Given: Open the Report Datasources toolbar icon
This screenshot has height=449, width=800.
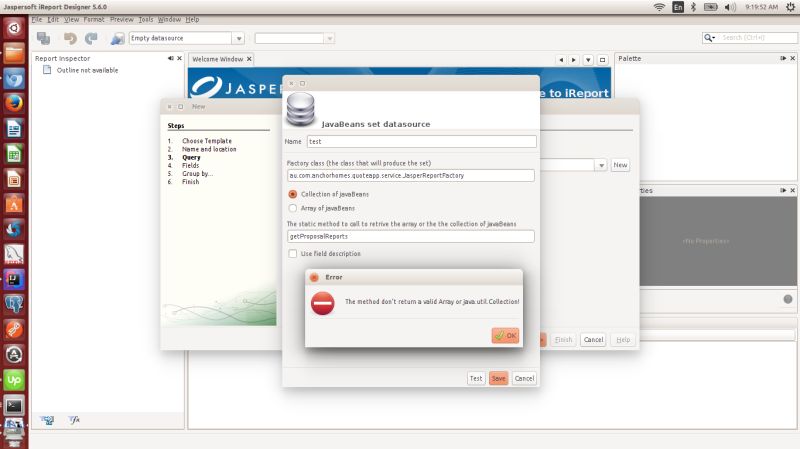Looking at the screenshot, I should tap(117, 38).
